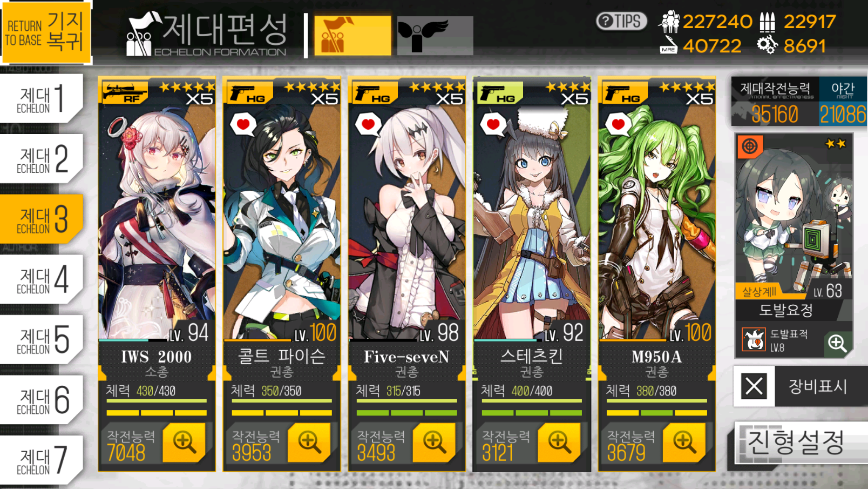Open the TIPS help icon
868x489 pixels.
pos(621,21)
